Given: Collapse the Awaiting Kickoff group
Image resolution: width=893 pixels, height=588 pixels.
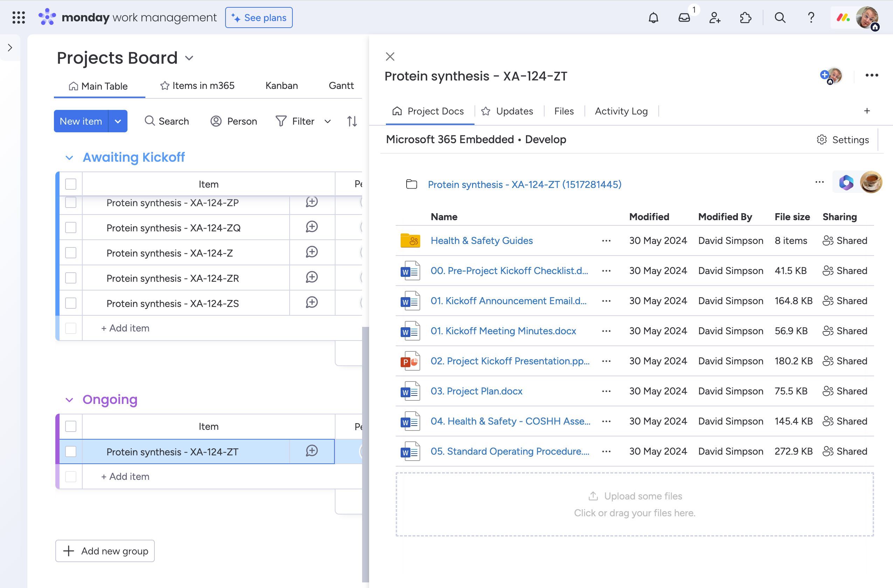Looking at the screenshot, I should pos(69,158).
